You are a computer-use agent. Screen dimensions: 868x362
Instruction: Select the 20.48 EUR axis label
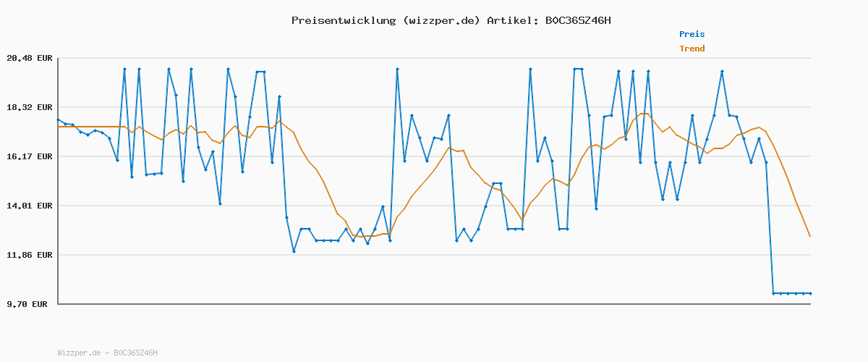(x=30, y=58)
